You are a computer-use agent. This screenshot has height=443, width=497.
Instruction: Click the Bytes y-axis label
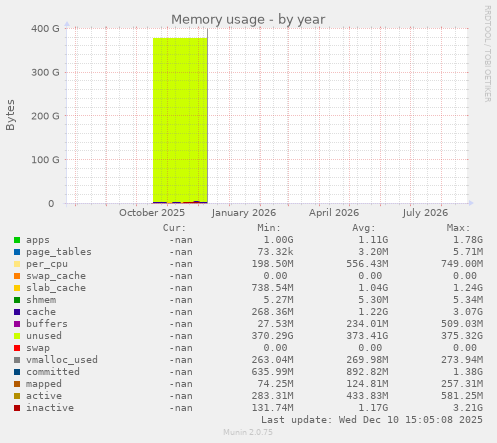tap(11, 115)
